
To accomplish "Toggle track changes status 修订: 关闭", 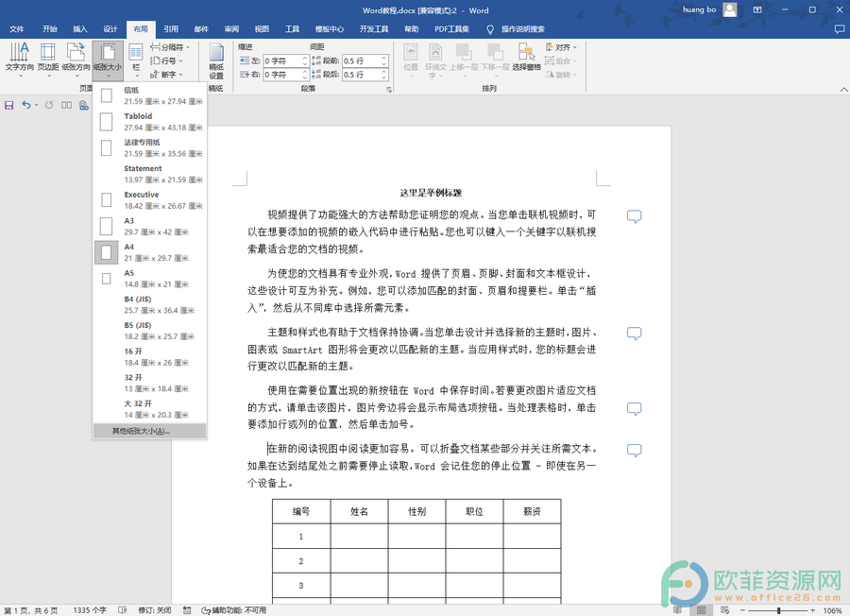I will [155, 610].
